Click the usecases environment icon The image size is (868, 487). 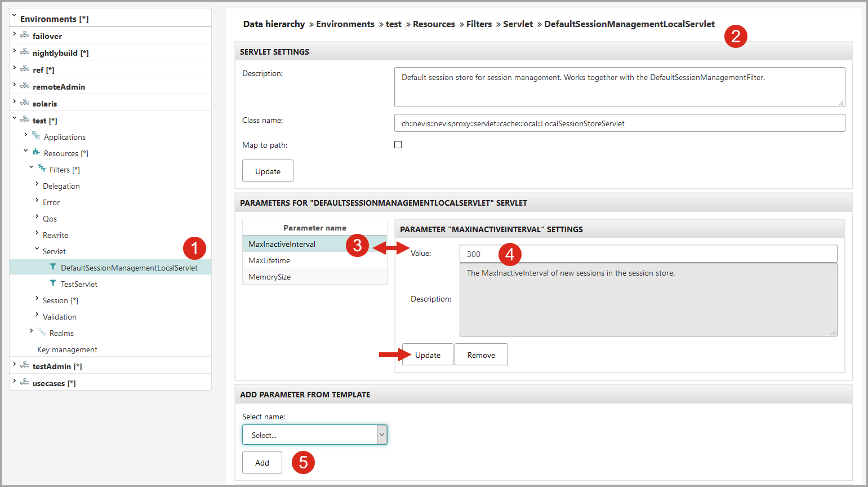(x=25, y=382)
